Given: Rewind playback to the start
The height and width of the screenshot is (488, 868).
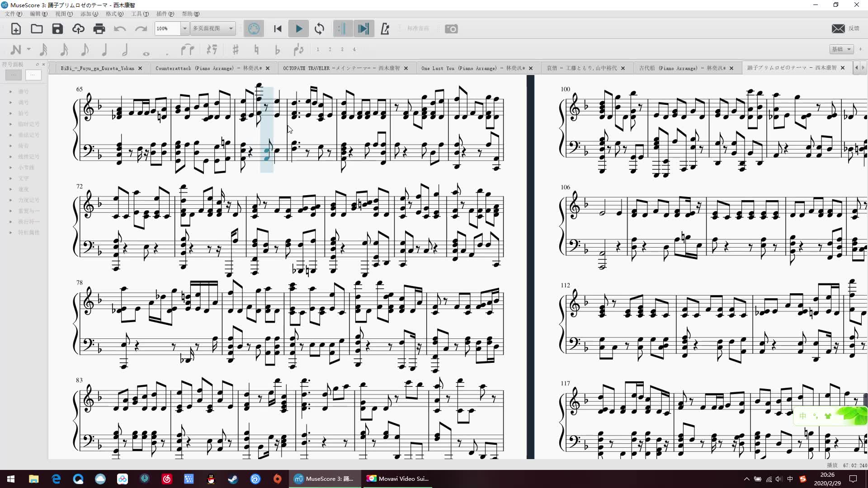Looking at the screenshot, I should coord(278,29).
